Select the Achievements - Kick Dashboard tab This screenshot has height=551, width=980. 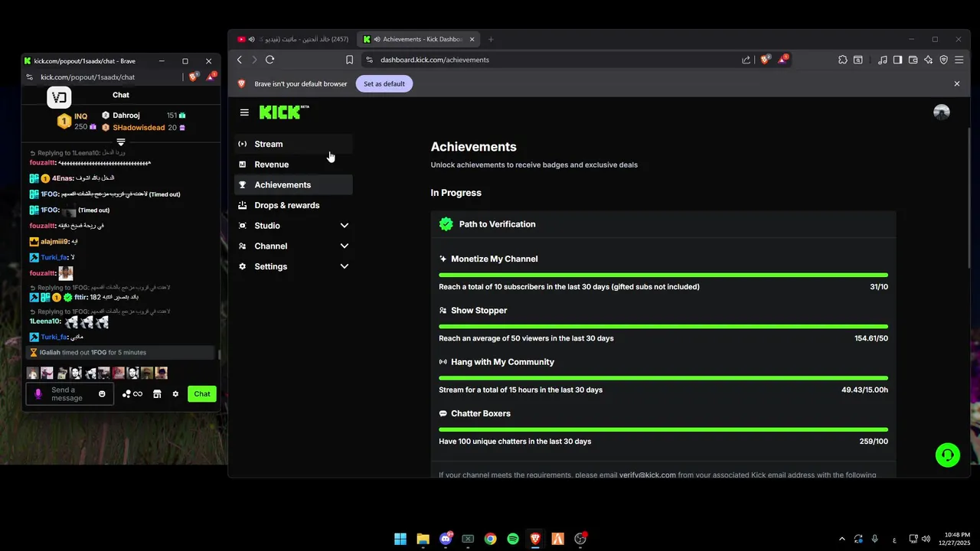pos(420,39)
